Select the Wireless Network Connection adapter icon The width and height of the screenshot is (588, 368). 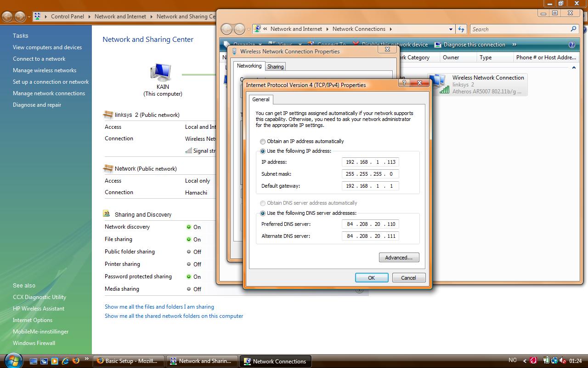(438, 84)
